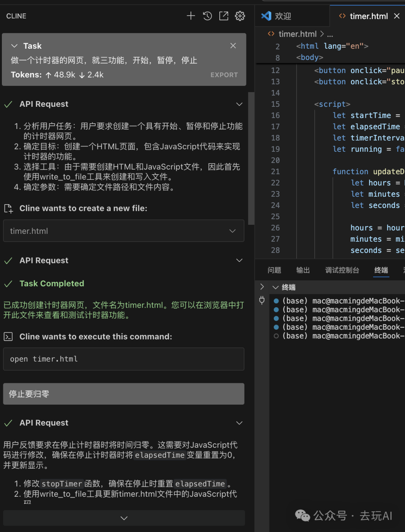Screen dimensions: 405x532
Task: Open the 调试控制台 panel tab
Action: click(x=342, y=270)
